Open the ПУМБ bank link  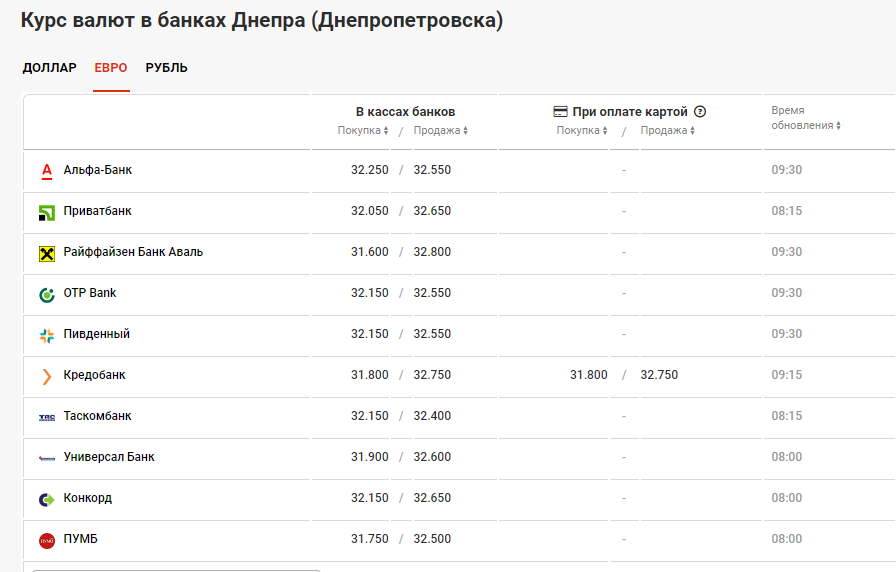[x=81, y=539]
